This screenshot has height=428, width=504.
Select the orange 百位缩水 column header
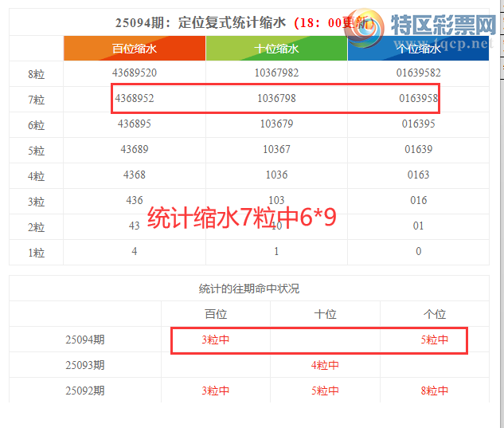click(135, 49)
